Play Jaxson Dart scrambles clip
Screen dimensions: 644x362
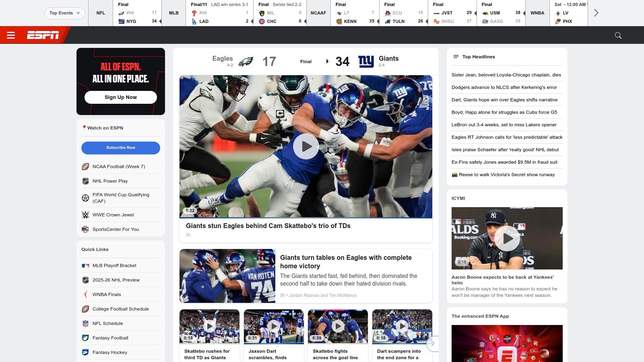click(x=274, y=326)
